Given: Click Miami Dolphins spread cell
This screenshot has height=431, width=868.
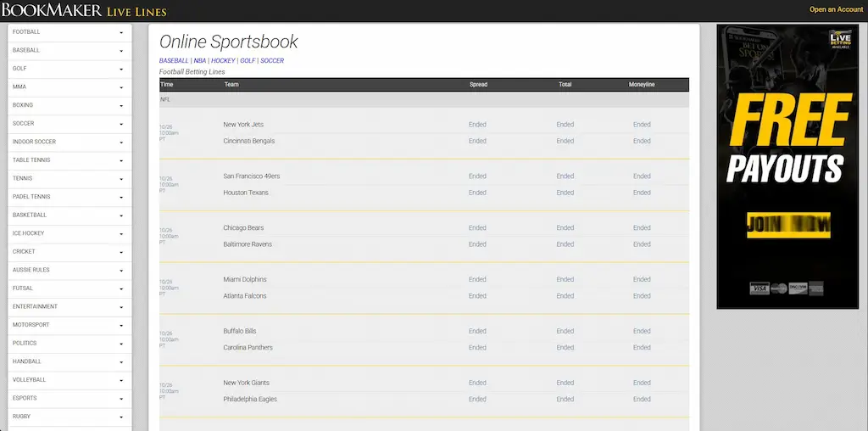Looking at the screenshot, I should (x=477, y=279).
